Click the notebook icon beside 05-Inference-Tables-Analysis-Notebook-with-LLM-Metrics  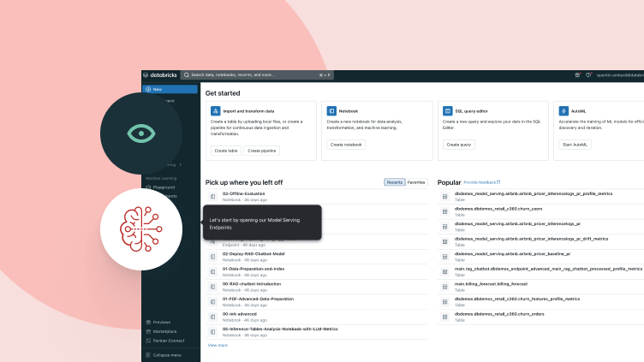[212, 332]
